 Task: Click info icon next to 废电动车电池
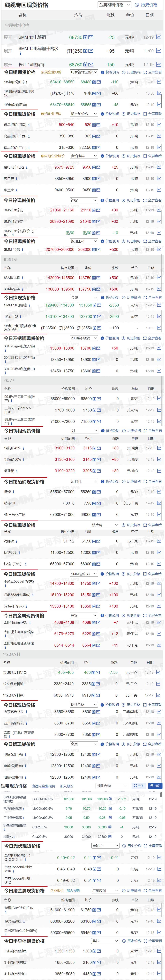(27, 167)
